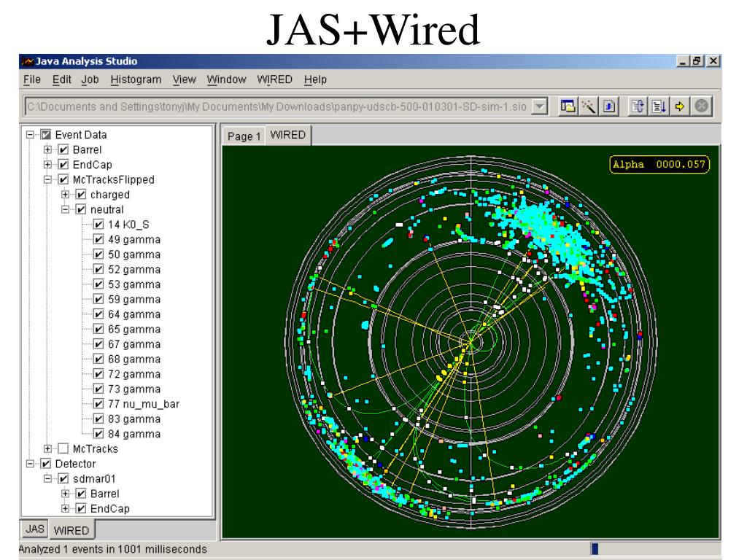Enable the McTracks checkbox
The image size is (747, 560).
click(63, 448)
